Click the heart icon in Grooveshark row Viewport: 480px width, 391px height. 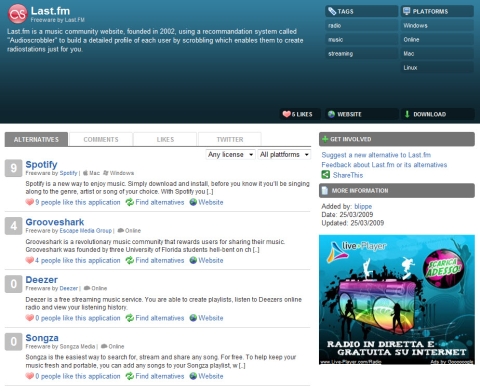tap(30, 260)
